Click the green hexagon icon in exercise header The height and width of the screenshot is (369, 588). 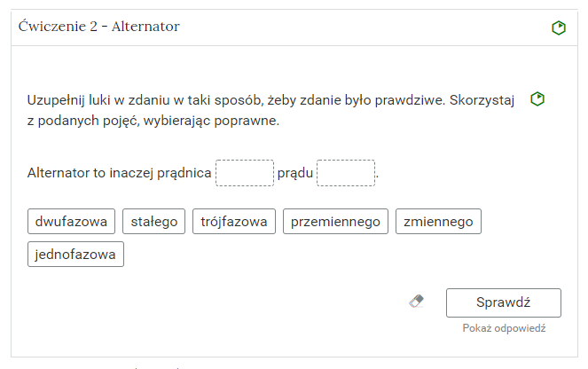[559, 27]
